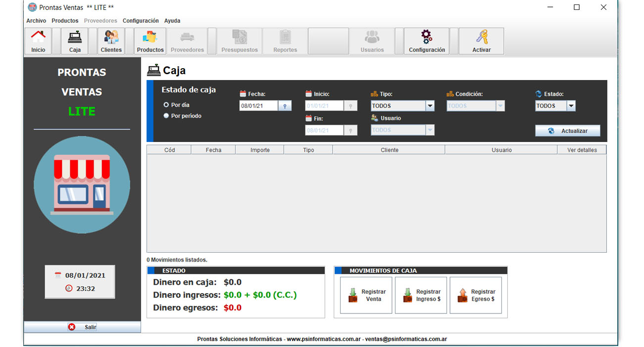Click the Activar keys icon
Viewport: 644px width, 347px height.
[482, 41]
